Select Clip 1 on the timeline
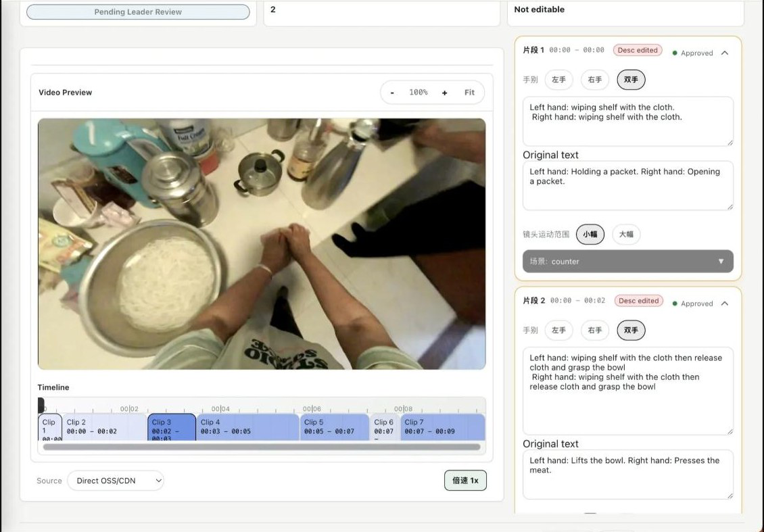764x532 pixels. point(50,427)
